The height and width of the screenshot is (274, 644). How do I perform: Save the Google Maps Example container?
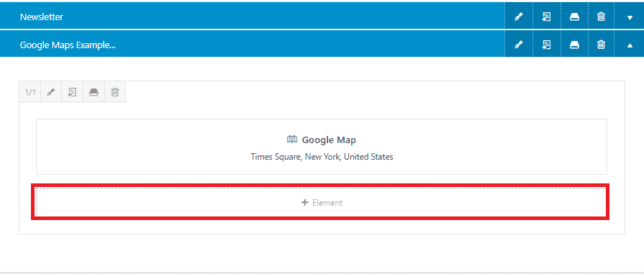click(574, 45)
